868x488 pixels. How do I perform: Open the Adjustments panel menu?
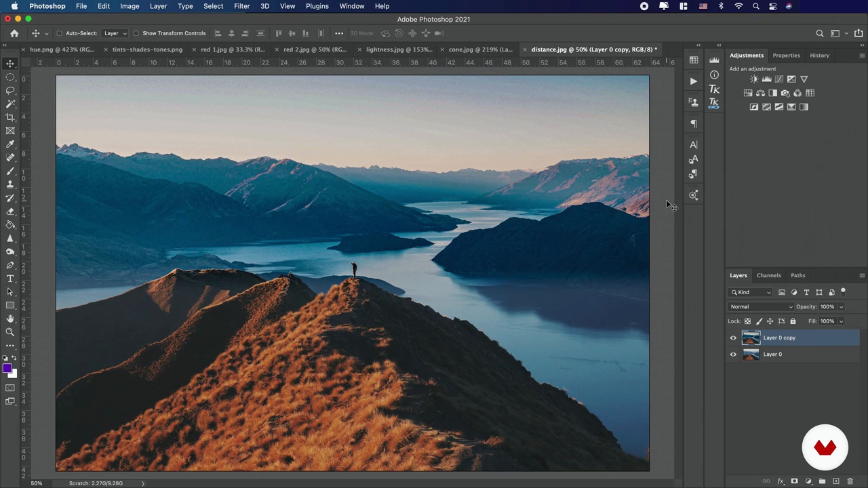point(861,55)
